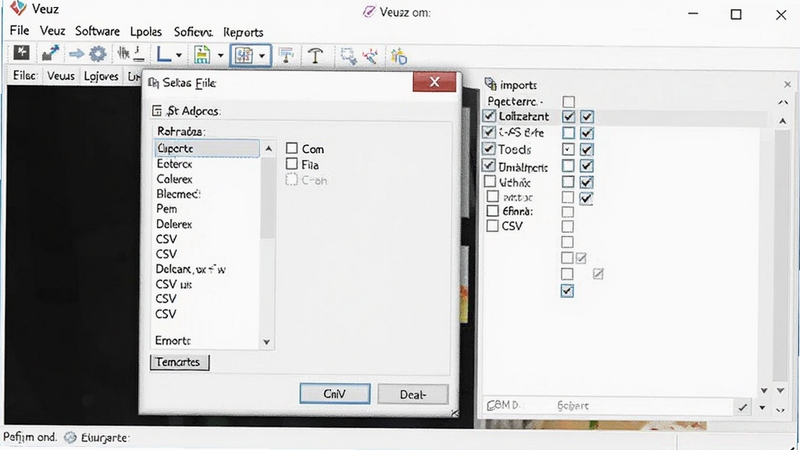Click the plot-with-arrow toolbar icon
Screen dimensions: 800x450
50,53
